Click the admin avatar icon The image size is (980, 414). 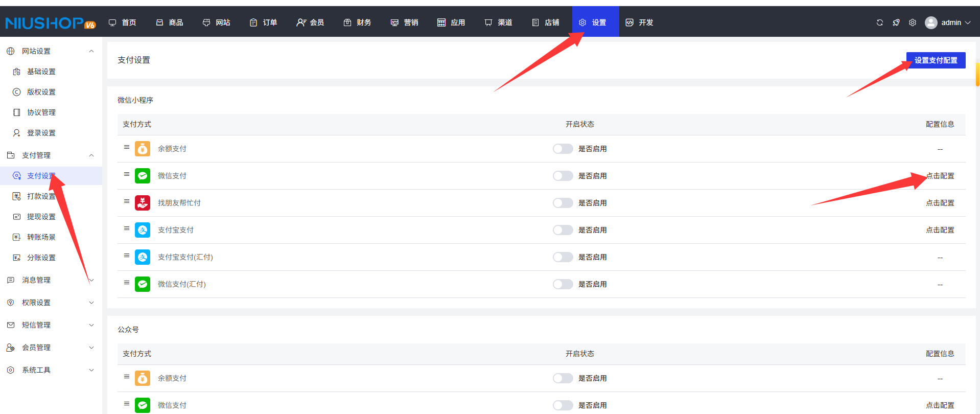click(x=931, y=22)
